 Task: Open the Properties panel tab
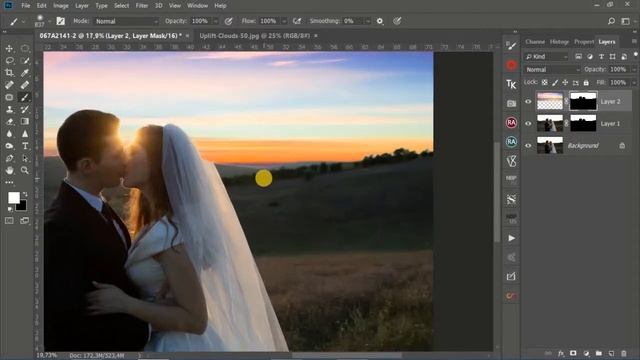[584, 42]
